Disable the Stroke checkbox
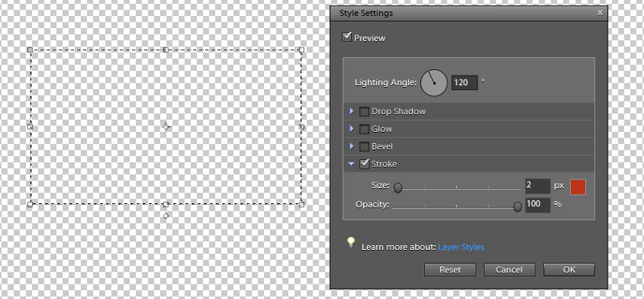 [x=364, y=164]
